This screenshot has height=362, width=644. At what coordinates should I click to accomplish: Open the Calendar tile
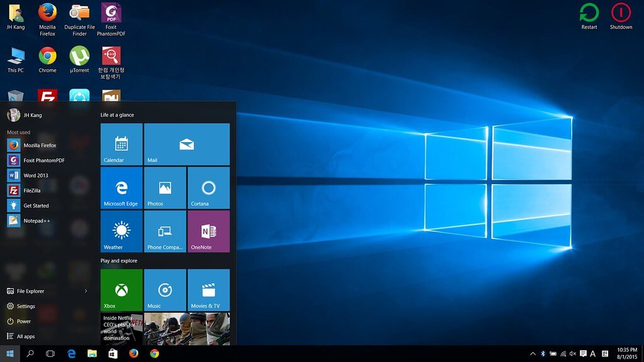tap(121, 144)
